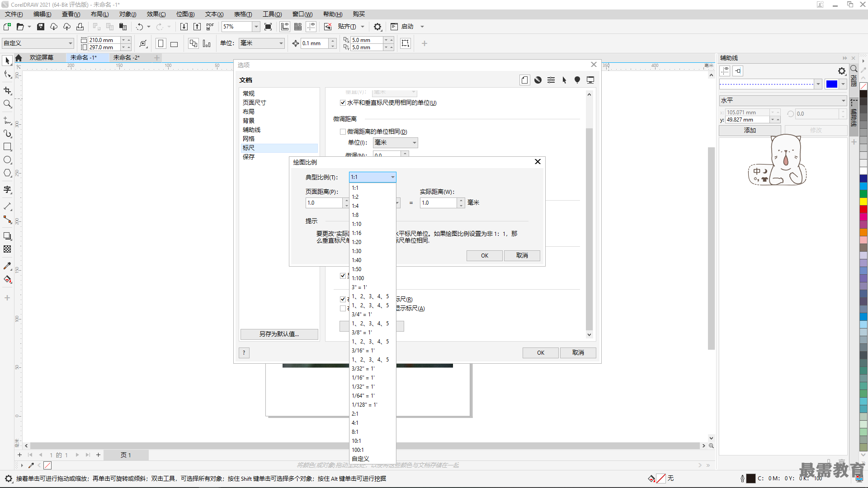This screenshot has height=488, width=868.
Task: Choose 1:100 from scale list
Action: 373,278
